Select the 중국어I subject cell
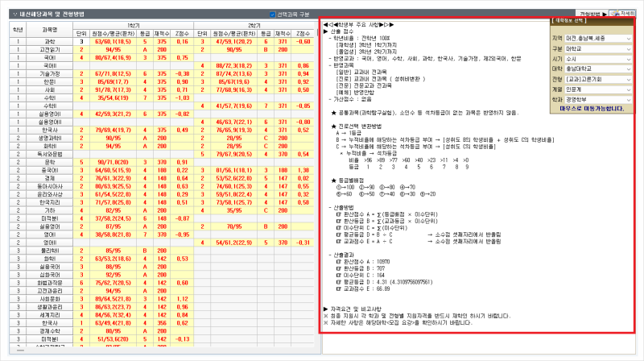The image size is (644, 361). click(x=50, y=170)
